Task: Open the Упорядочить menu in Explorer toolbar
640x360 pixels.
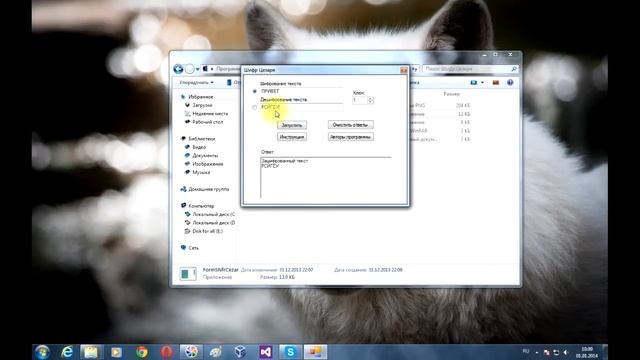Action: click(196, 82)
